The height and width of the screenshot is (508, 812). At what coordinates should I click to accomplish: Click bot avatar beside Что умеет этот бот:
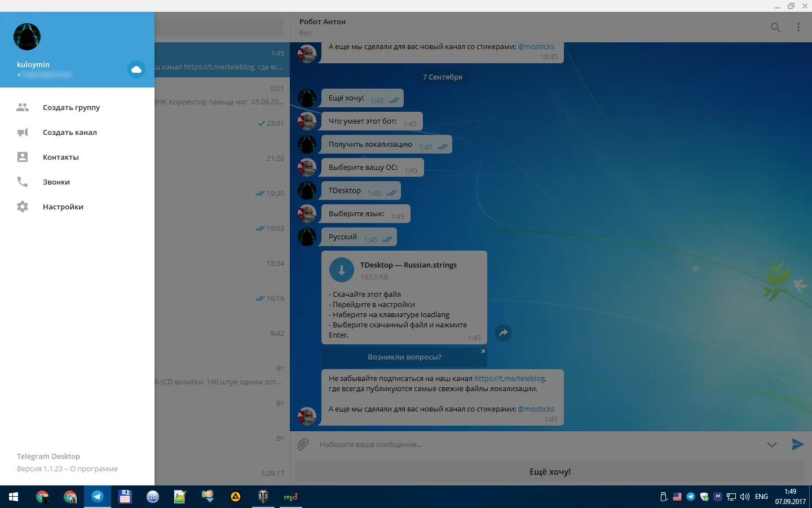coord(307,121)
